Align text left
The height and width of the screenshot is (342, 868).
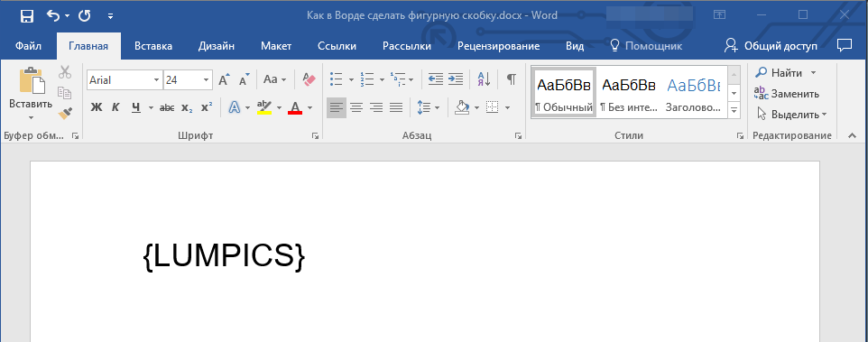click(x=336, y=108)
